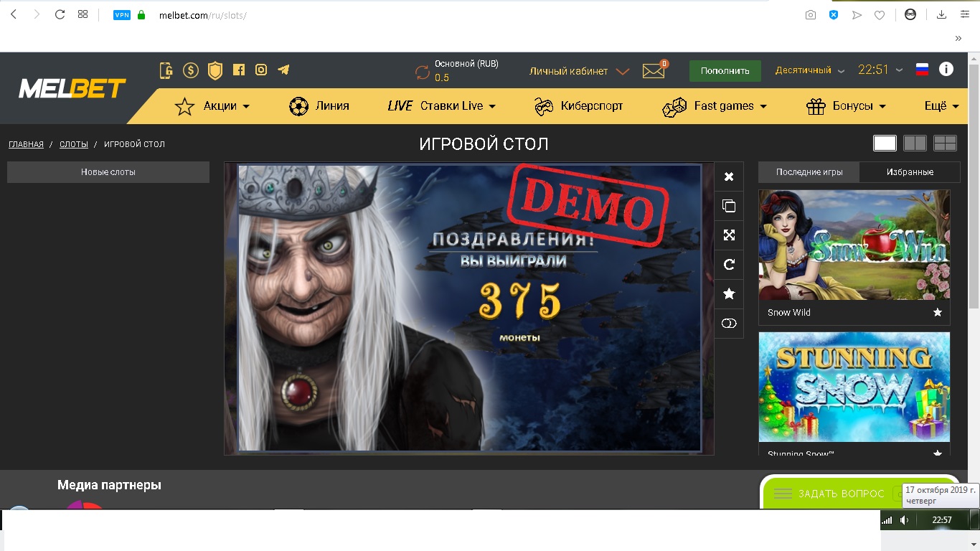
Task: Reload the game with refresh icon
Action: [729, 265]
